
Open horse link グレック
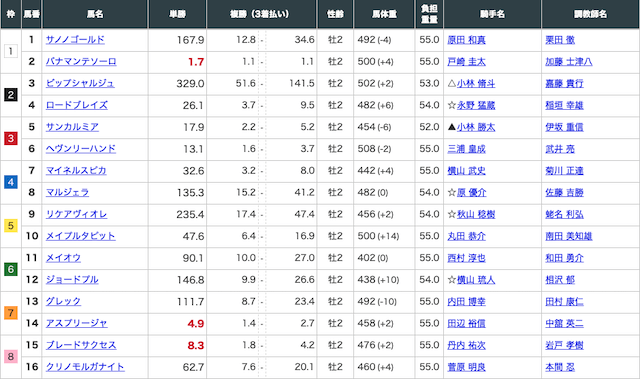click(x=63, y=301)
